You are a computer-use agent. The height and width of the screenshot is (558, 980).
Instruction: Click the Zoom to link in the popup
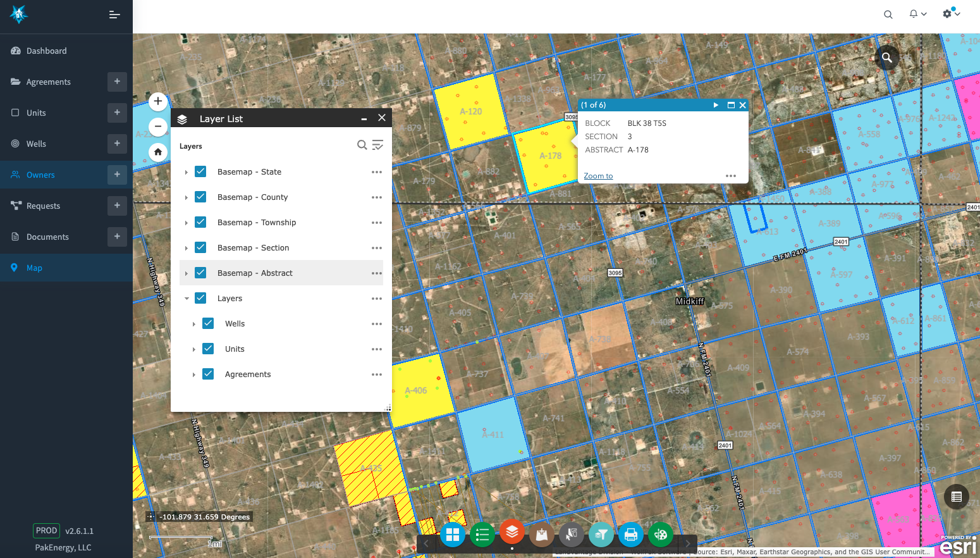click(597, 175)
